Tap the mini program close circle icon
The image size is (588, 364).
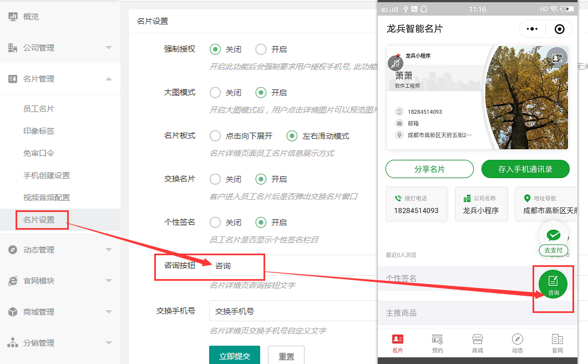click(559, 29)
